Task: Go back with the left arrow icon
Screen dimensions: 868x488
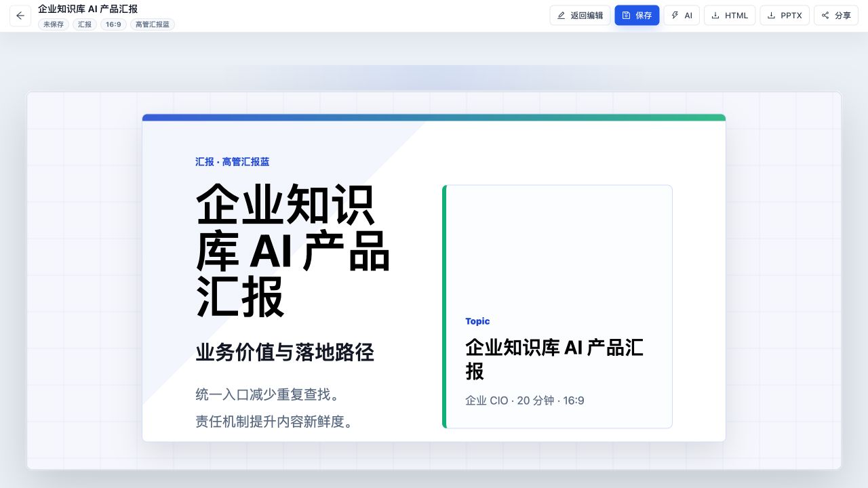Action: (20, 16)
